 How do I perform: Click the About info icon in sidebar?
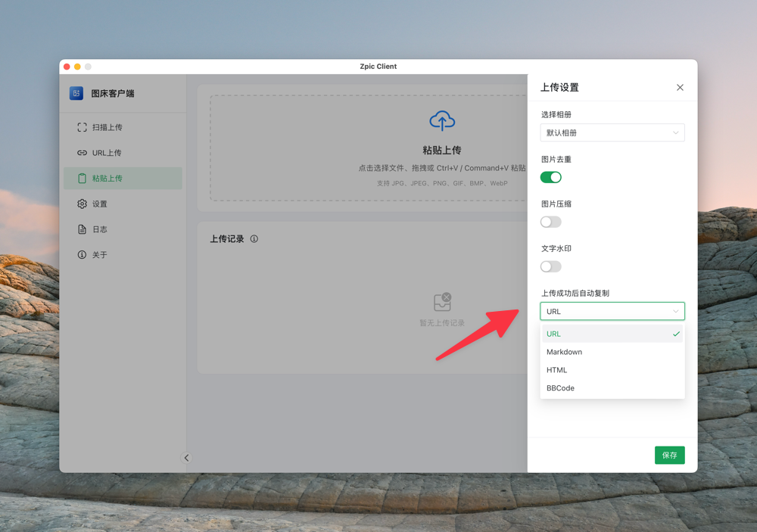82,255
